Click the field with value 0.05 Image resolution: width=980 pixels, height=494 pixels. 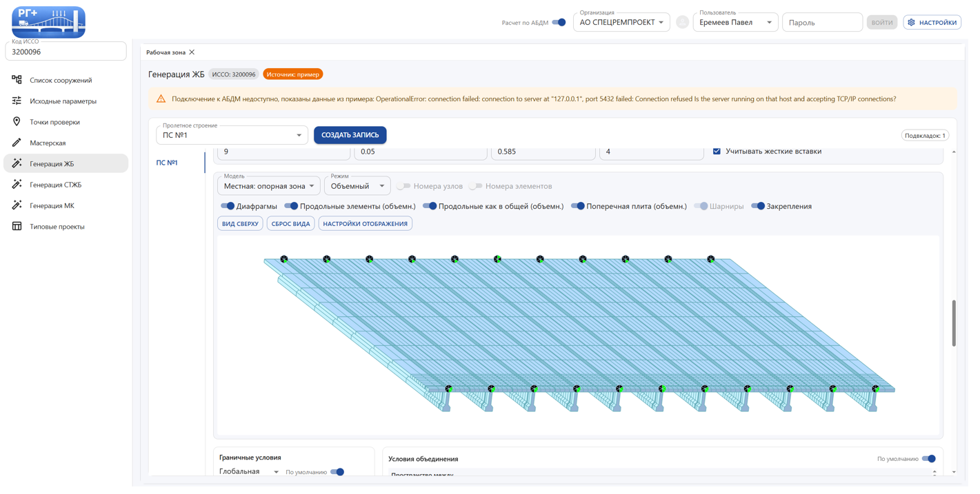click(420, 152)
